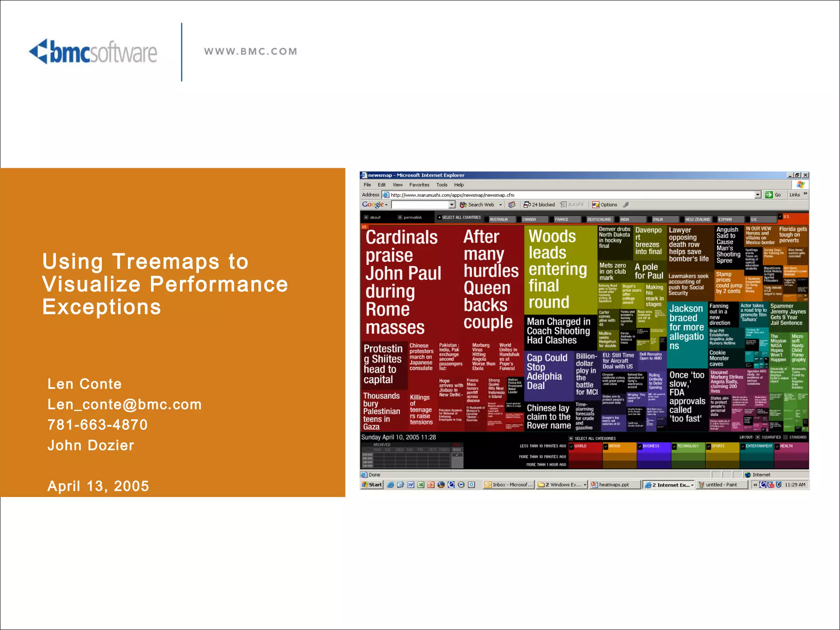Select the STANDARD layout option

pyautogui.click(x=785, y=437)
